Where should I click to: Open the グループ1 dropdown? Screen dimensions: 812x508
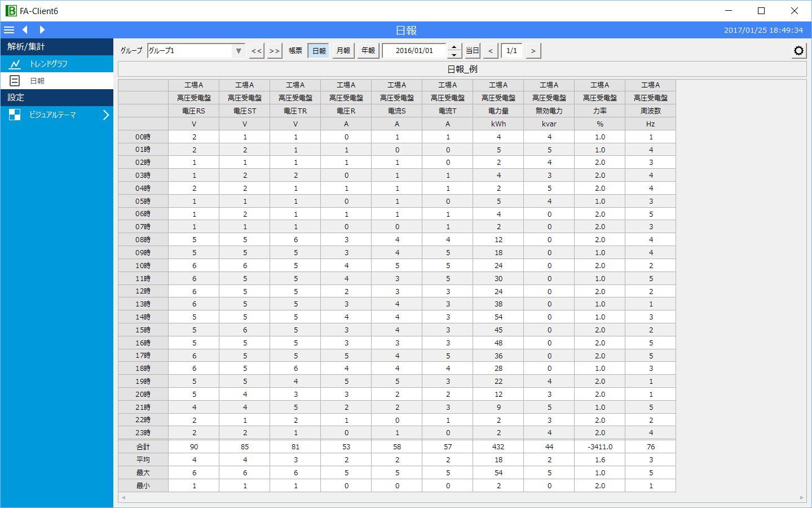(196, 51)
